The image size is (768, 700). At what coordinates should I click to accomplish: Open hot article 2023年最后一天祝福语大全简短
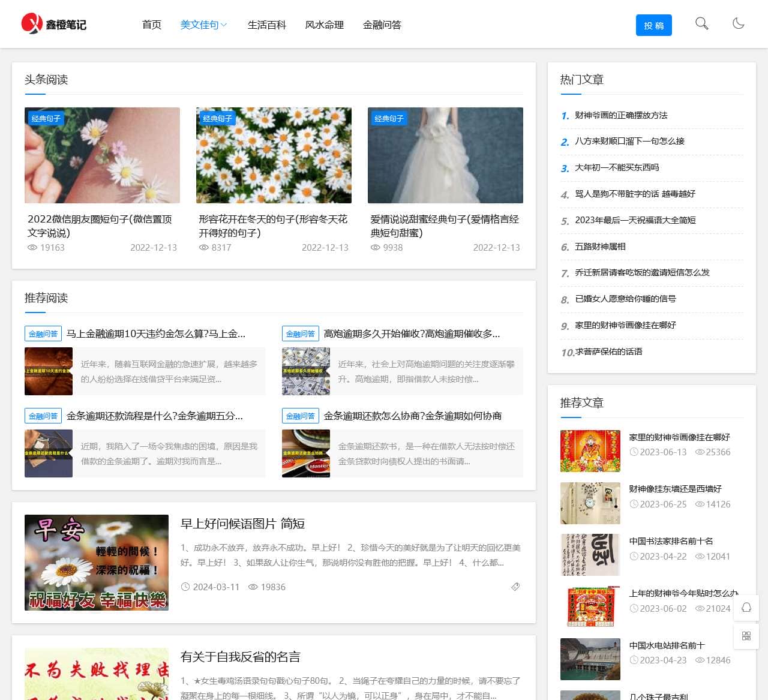point(635,220)
